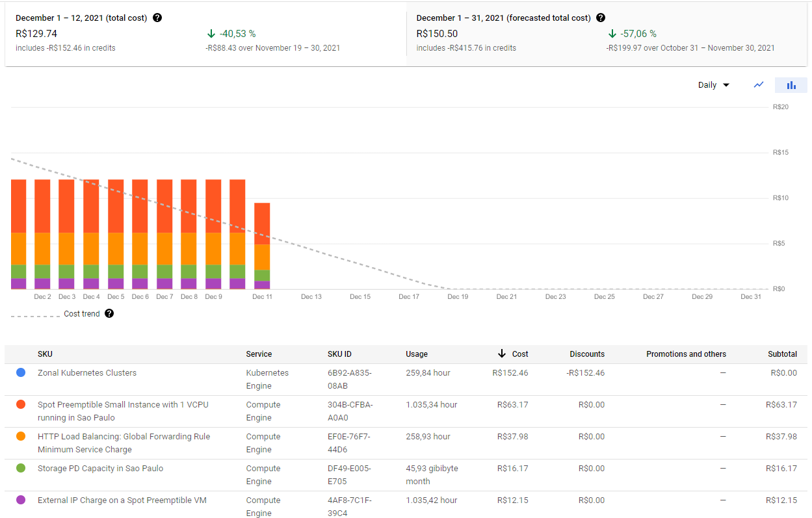Image resolution: width=812 pixels, height=518 pixels.
Task: Open the Daily granularity dropdown
Action: (x=714, y=85)
